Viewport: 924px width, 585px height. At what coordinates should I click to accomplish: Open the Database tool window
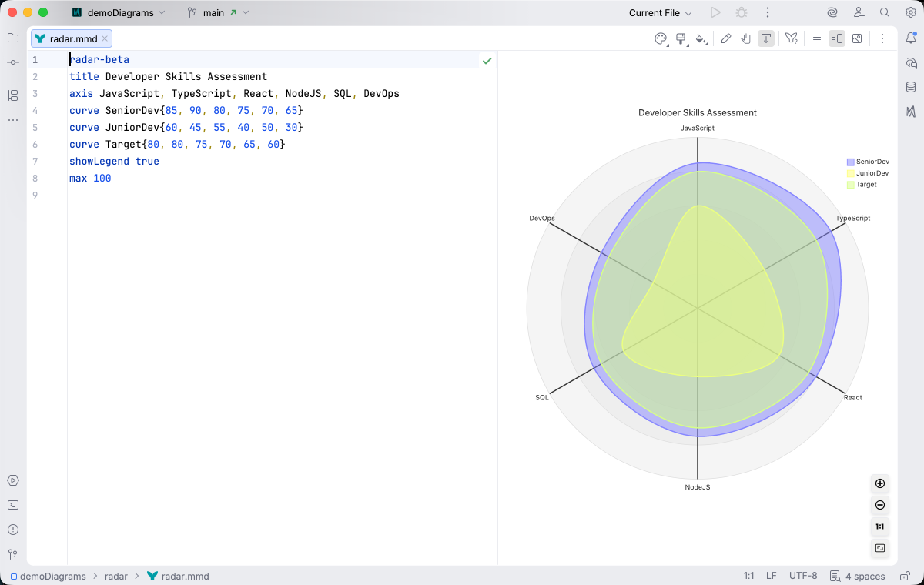(x=911, y=87)
